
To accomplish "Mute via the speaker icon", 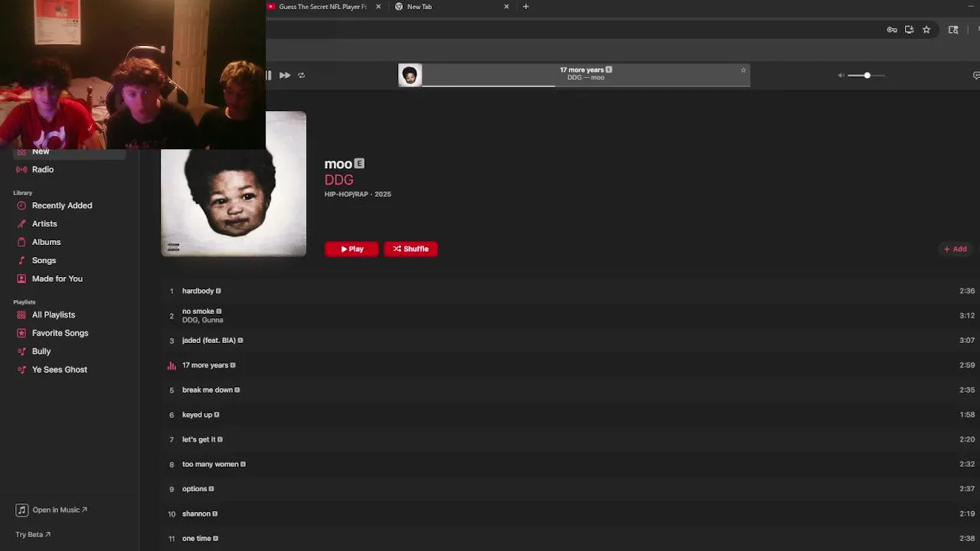I will [841, 75].
